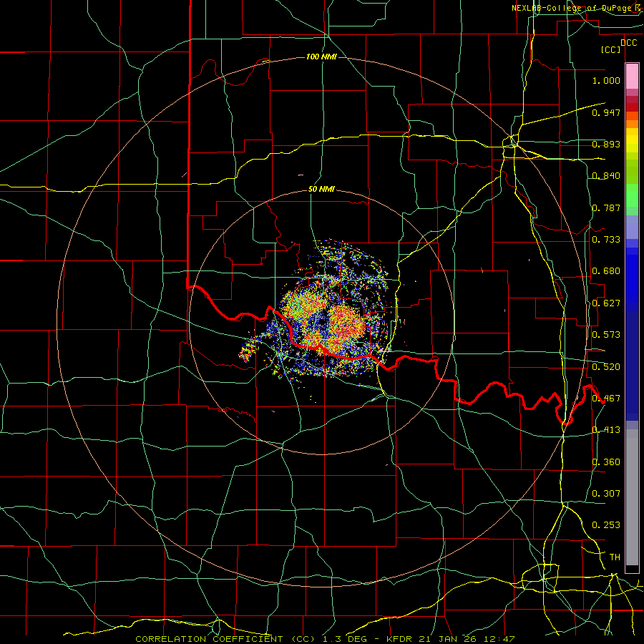Pick the dark navy segment of the color bar
The image size is (644, 644).
[632, 366]
